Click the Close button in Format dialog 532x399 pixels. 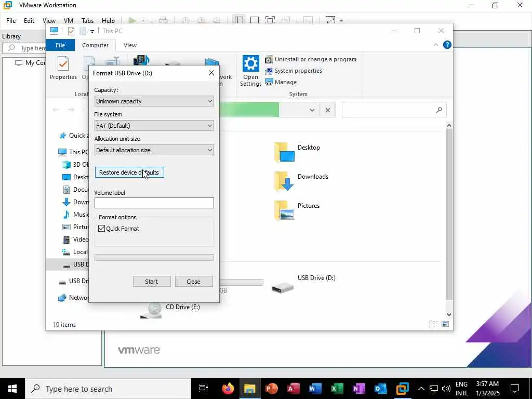click(x=194, y=281)
